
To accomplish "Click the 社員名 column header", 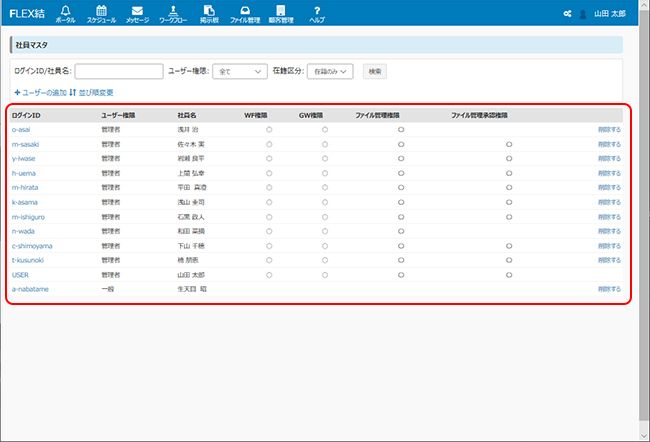I will pos(187,115).
